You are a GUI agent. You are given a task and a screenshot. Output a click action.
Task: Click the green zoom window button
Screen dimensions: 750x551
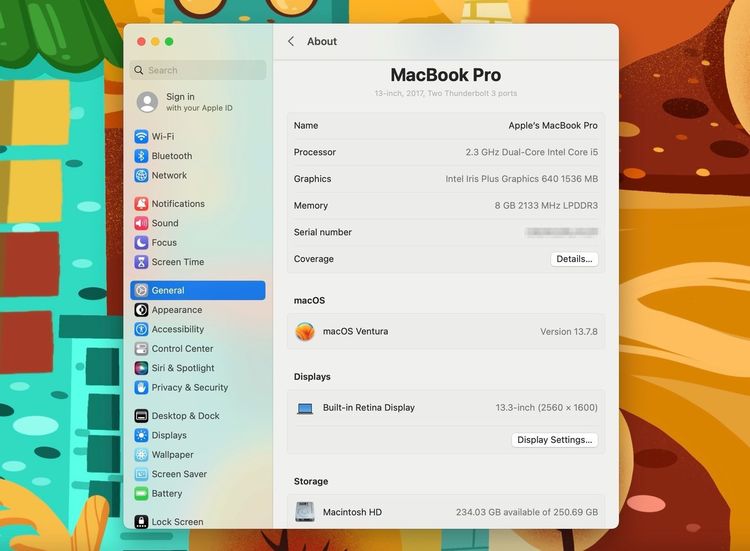169,42
